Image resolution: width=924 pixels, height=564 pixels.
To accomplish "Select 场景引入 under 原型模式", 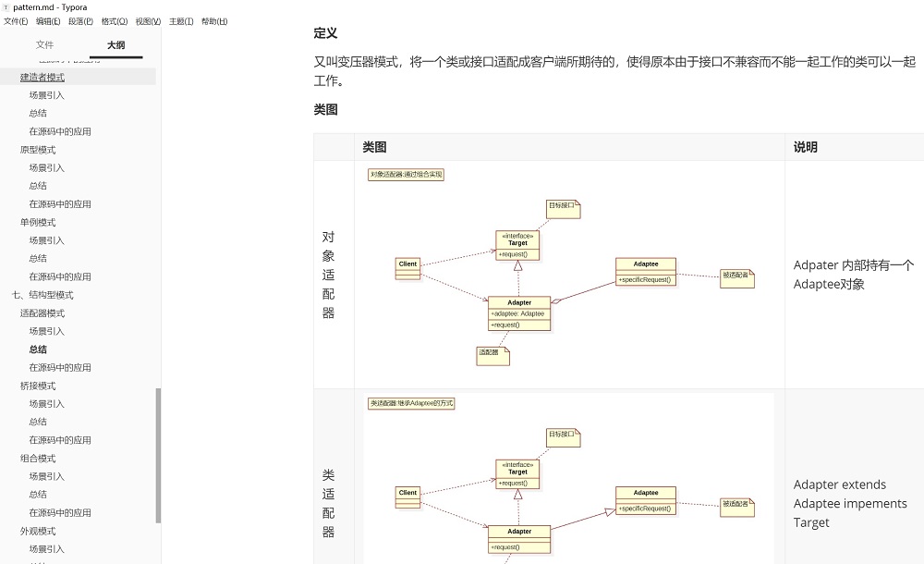I will coord(46,167).
